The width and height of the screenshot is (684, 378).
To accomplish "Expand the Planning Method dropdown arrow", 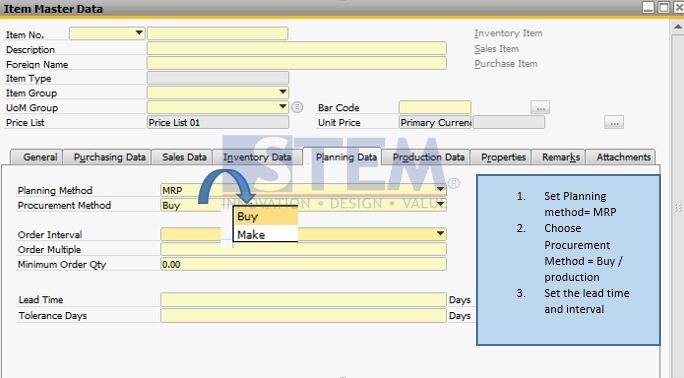I will (440, 189).
